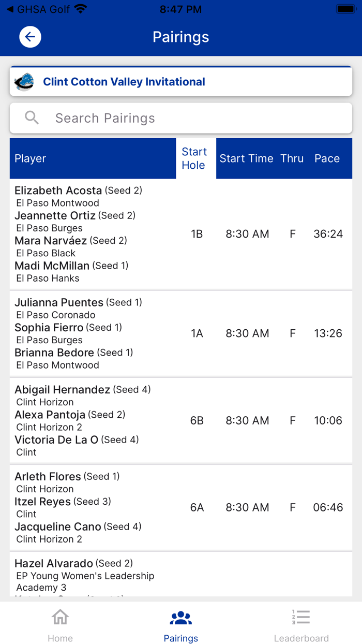Image resolution: width=362 pixels, height=644 pixels.
Task: Select the Pairings people icon
Action: point(180,617)
